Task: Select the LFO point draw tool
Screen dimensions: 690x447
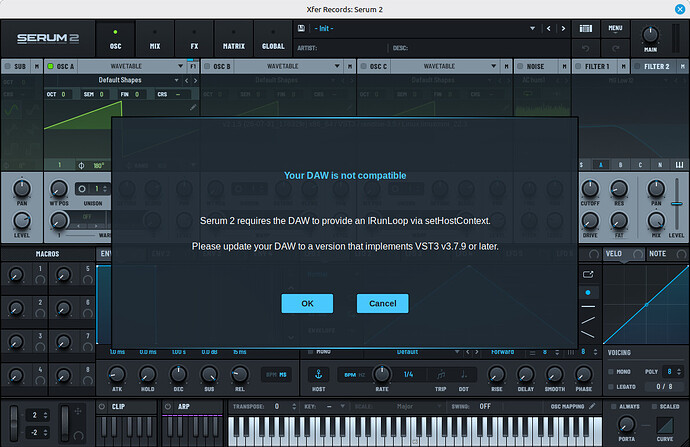Action: tap(588, 293)
